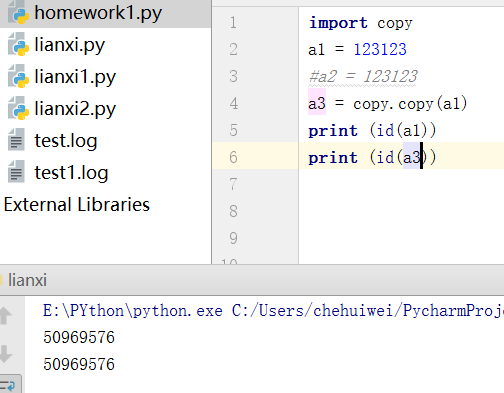
Task: Click text file icon of test.log
Action: coord(16,140)
